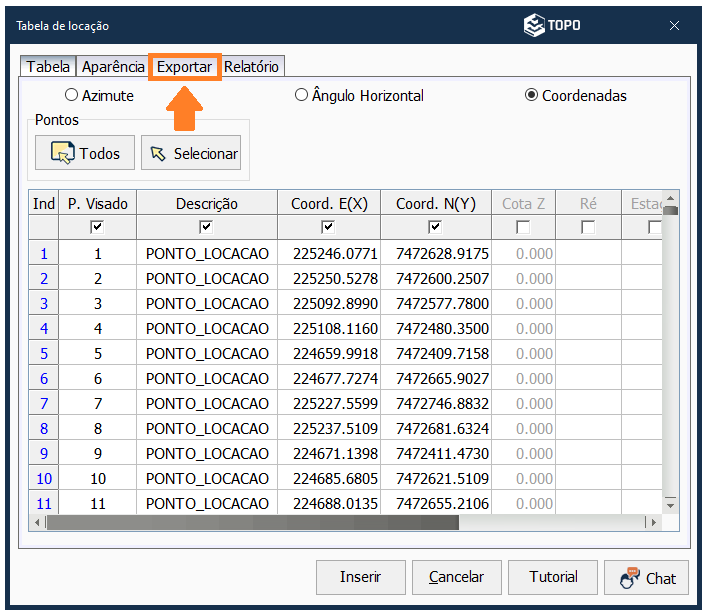Select row index 5 in the table

[x=44, y=353]
